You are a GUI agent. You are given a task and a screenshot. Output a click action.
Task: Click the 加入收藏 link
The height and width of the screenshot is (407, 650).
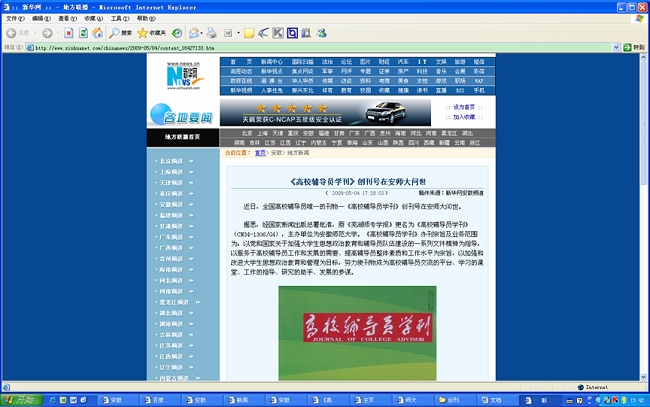464,117
